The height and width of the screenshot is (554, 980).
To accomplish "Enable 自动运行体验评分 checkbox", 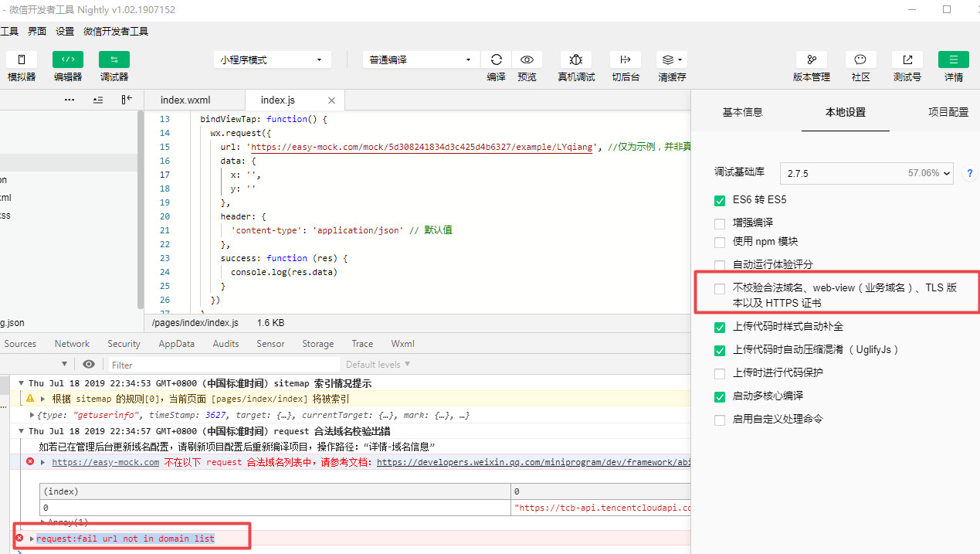I will [720, 265].
